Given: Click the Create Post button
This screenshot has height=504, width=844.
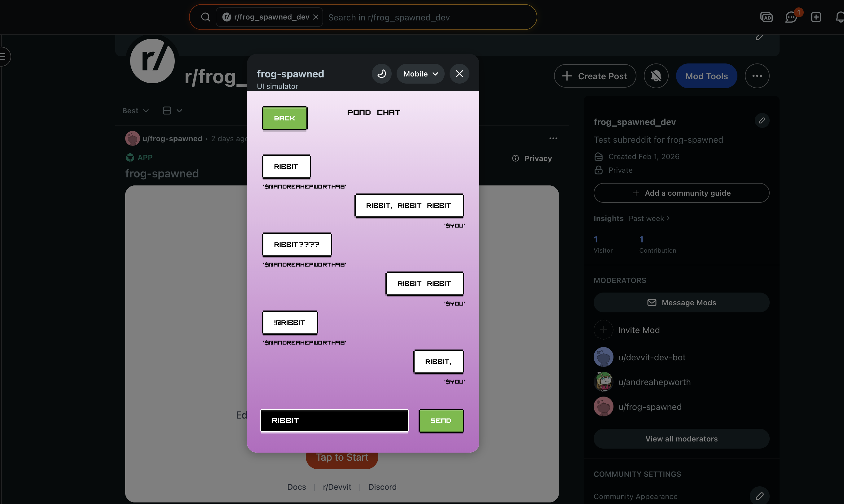Looking at the screenshot, I should pyautogui.click(x=595, y=76).
